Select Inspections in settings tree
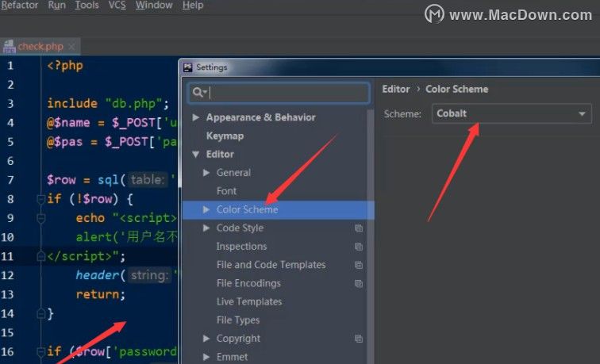The height and width of the screenshot is (364, 600). click(x=241, y=246)
